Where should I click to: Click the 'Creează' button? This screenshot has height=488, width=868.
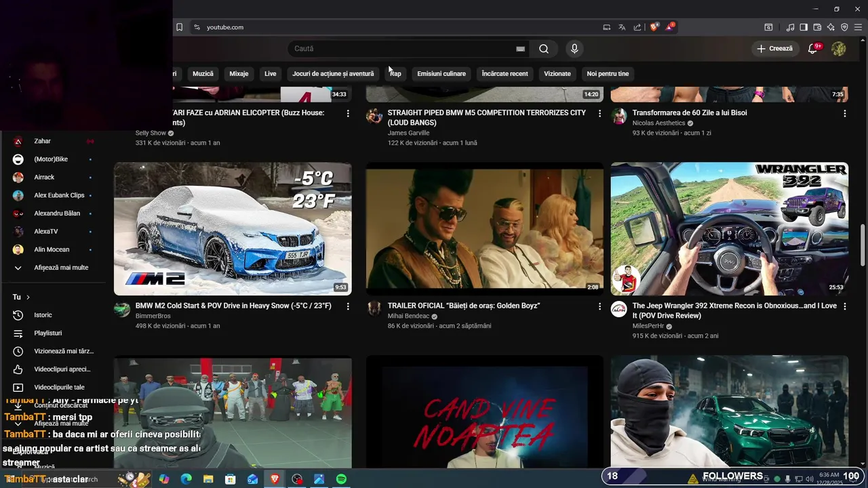pyautogui.click(x=775, y=49)
